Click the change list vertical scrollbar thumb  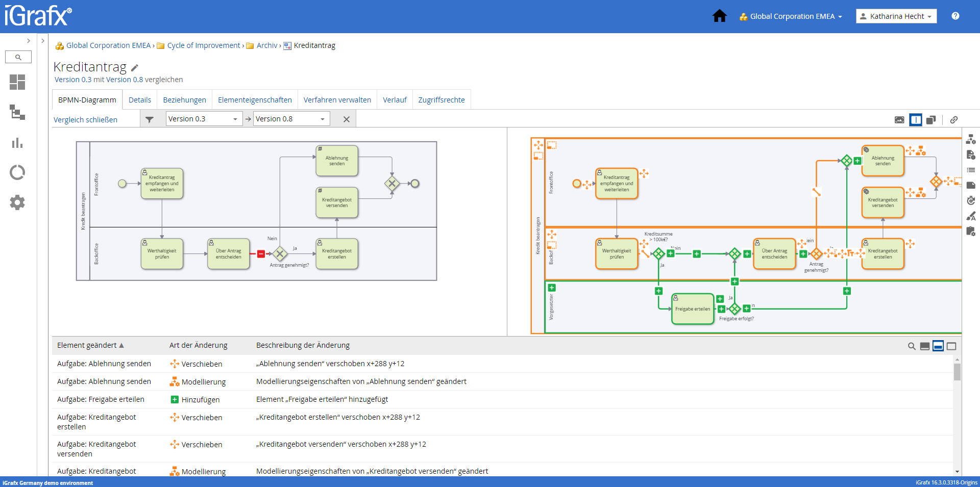pos(957,371)
